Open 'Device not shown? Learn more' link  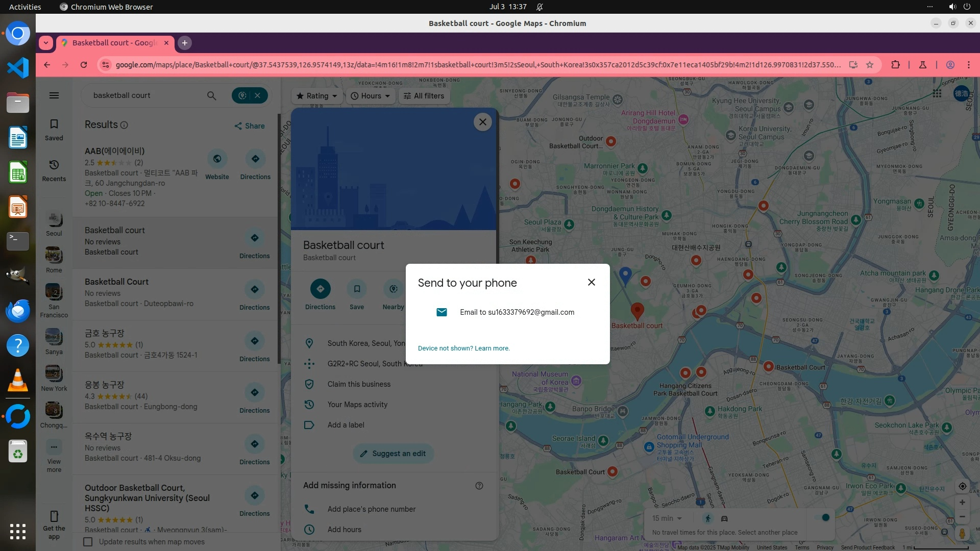pos(463,348)
